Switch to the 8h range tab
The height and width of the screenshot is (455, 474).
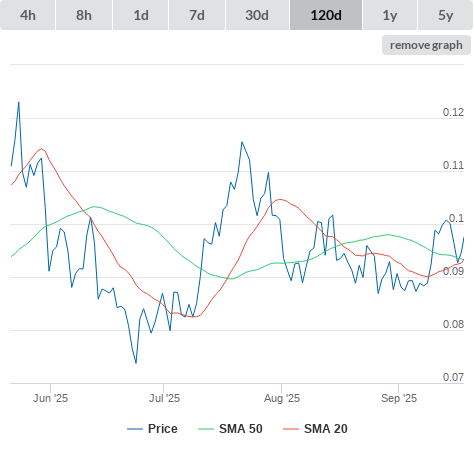pos(84,15)
